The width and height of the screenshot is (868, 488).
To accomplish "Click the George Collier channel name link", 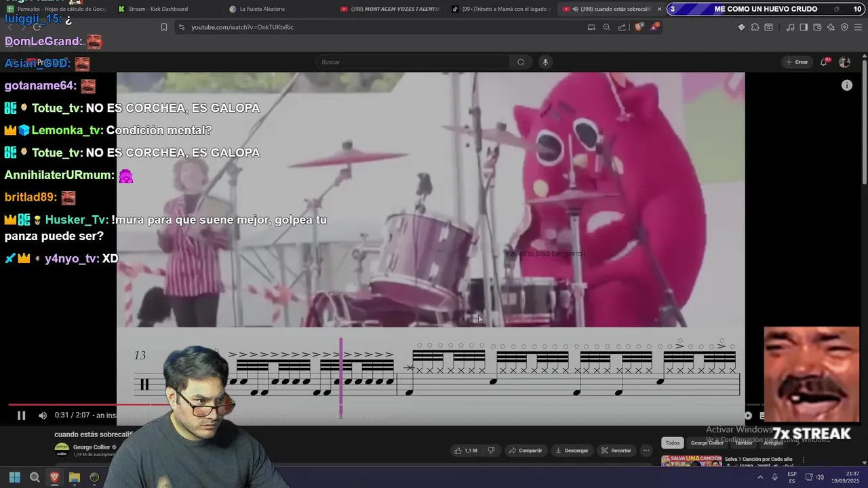I will point(91,447).
